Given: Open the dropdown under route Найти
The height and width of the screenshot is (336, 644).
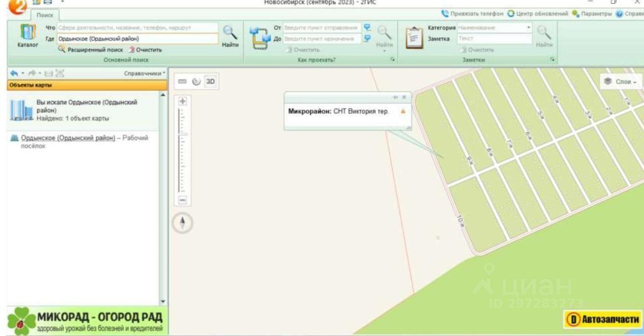Looking at the screenshot, I should click(383, 51).
